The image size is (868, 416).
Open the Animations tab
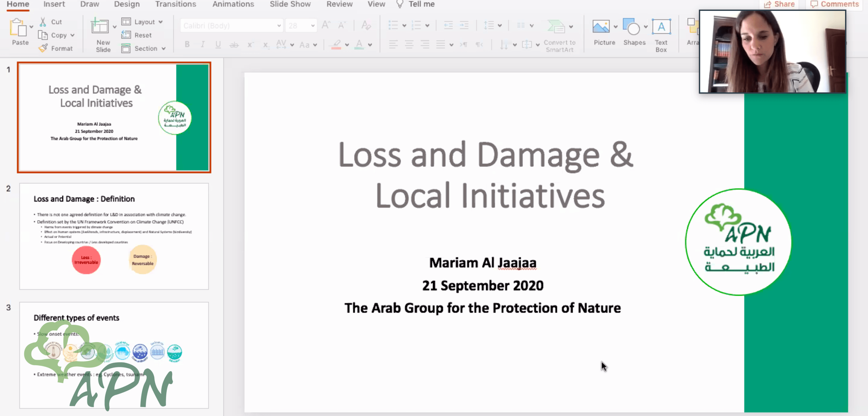(233, 4)
